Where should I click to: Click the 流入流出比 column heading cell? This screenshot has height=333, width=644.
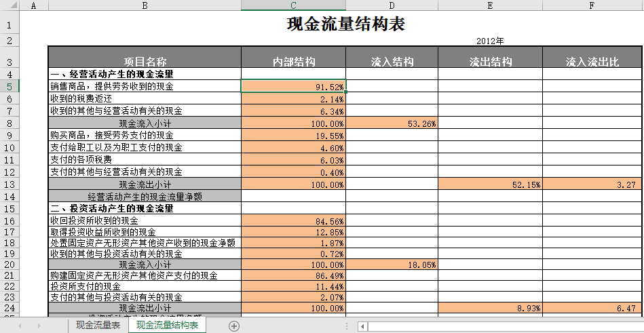592,62
